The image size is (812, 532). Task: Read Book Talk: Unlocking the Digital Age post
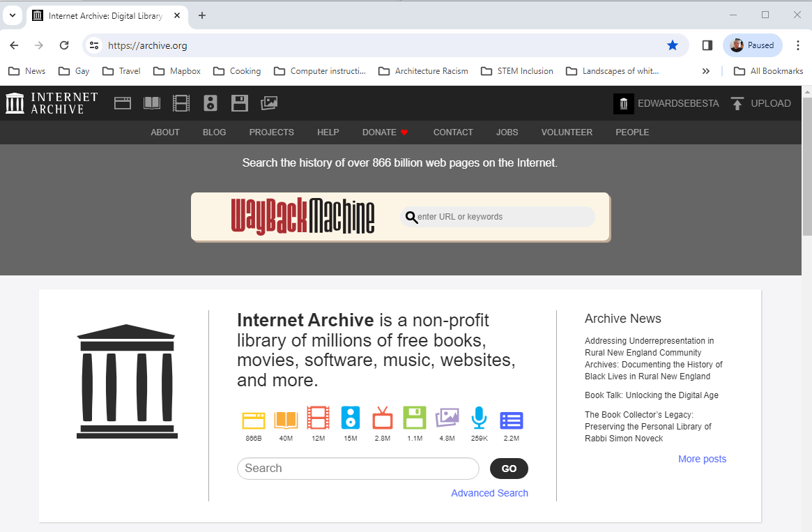pyautogui.click(x=652, y=395)
